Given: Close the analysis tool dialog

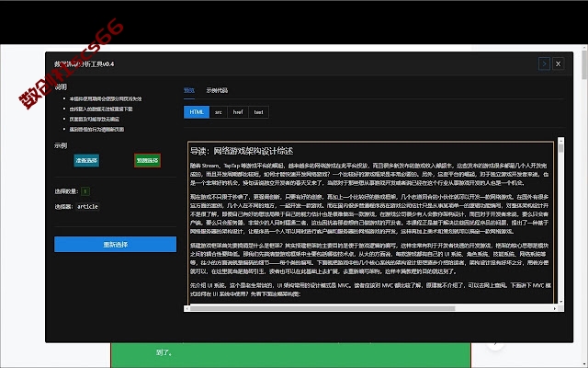Looking at the screenshot, I should point(558,63).
